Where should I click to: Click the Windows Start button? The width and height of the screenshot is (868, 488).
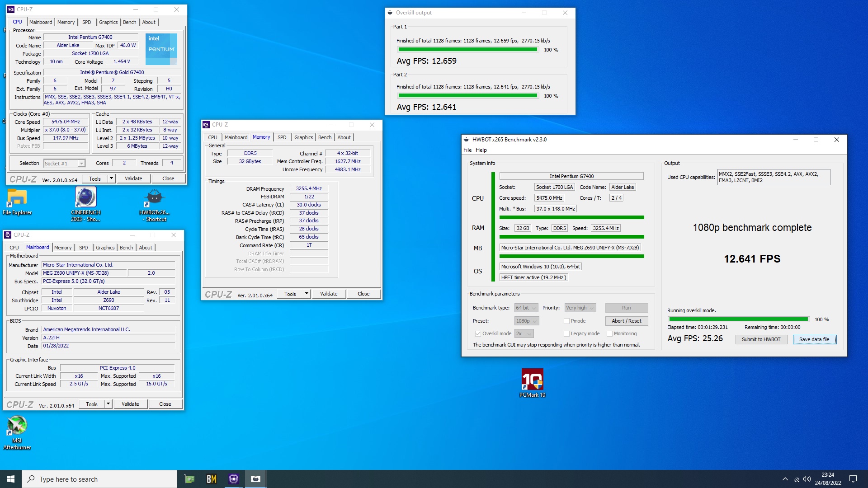coord(11,479)
